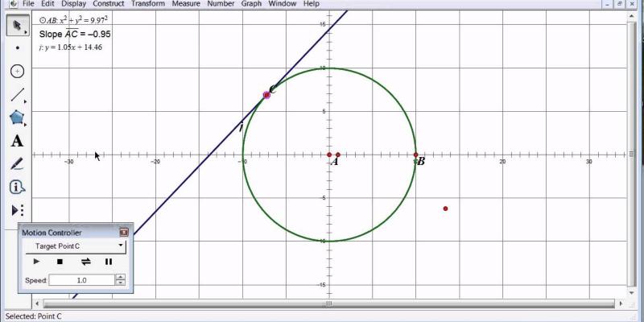Open the File menu
644x322 pixels.
(28, 4)
